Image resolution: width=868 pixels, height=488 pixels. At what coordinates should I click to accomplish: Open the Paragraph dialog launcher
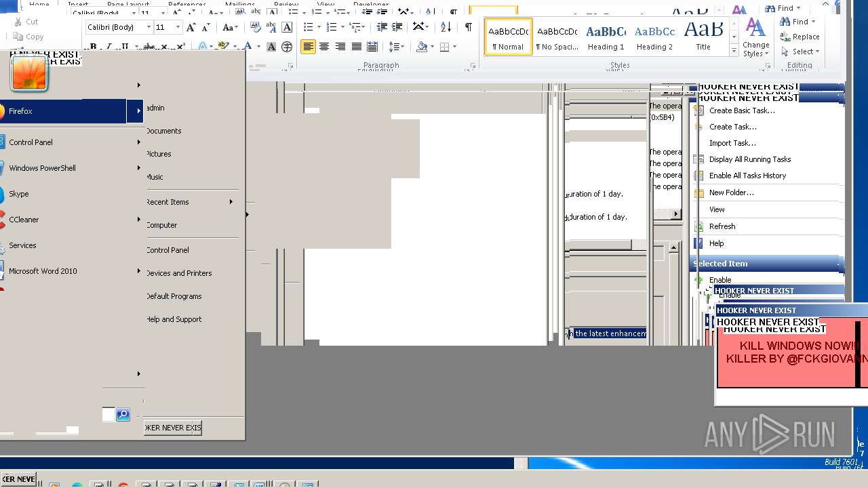click(x=473, y=66)
